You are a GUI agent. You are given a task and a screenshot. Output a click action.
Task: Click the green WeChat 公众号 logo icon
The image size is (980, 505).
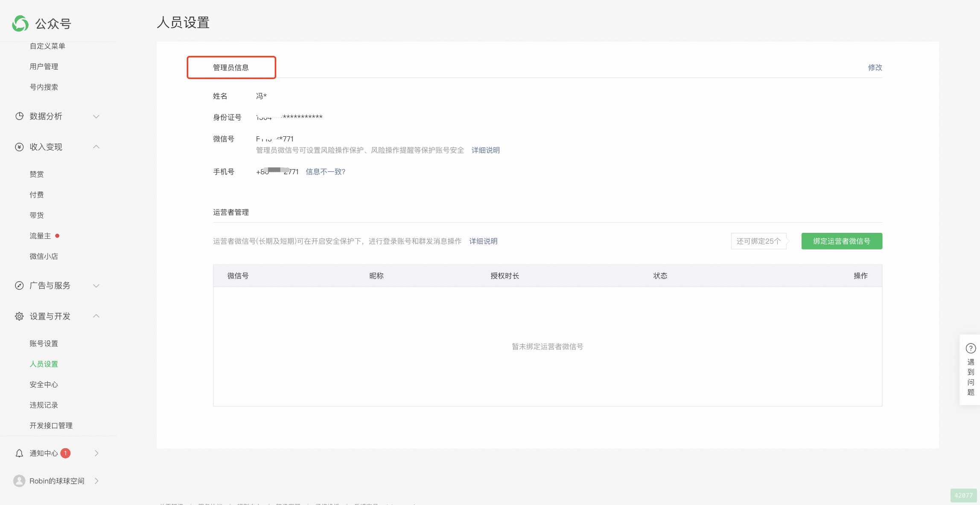[x=20, y=23]
